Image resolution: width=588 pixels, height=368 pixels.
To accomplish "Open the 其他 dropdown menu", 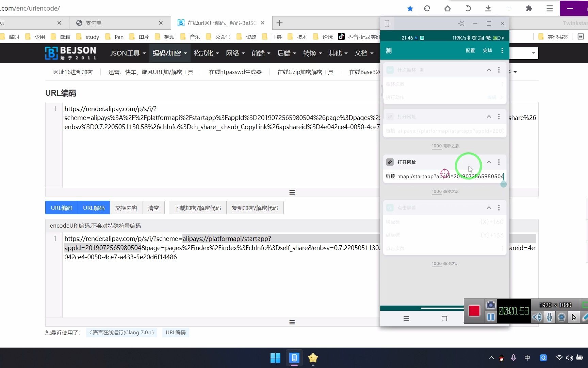I will tap(338, 53).
